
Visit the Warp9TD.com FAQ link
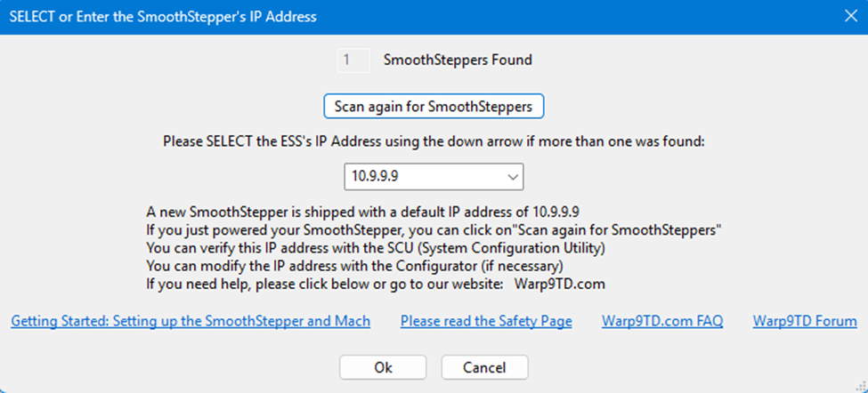pos(662,321)
